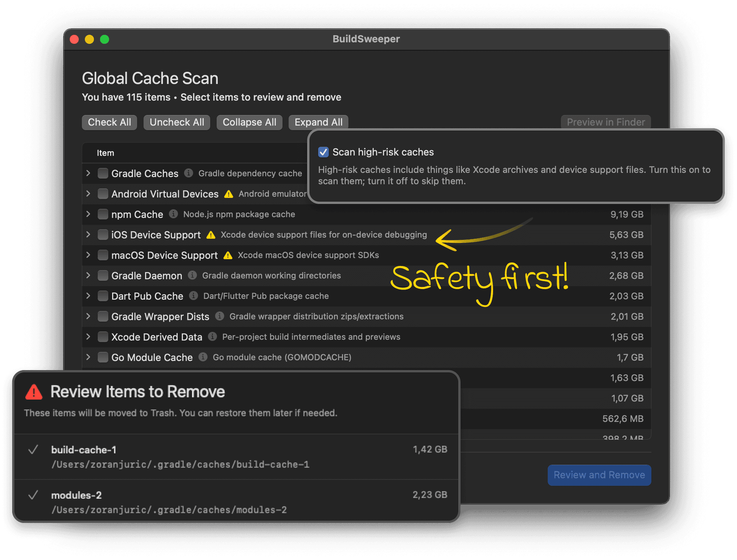Click the Item column header
This screenshot has height=560, width=737.
pyautogui.click(x=105, y=153)
